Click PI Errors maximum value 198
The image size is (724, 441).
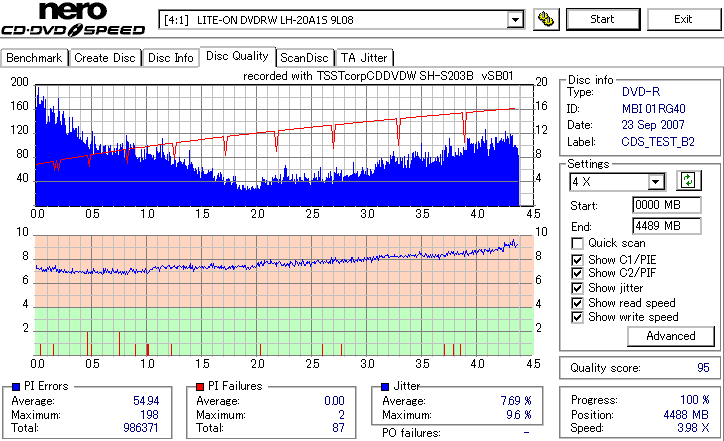[x=149, y=415]
